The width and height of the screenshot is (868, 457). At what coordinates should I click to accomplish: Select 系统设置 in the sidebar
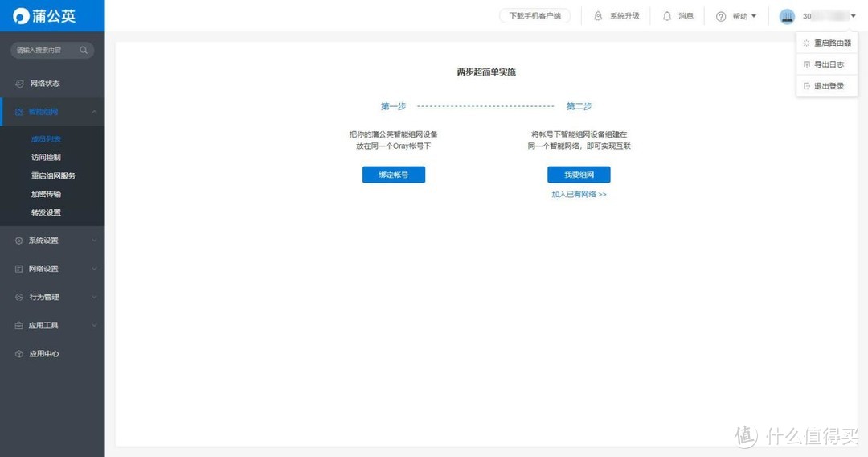pos(43,241)
